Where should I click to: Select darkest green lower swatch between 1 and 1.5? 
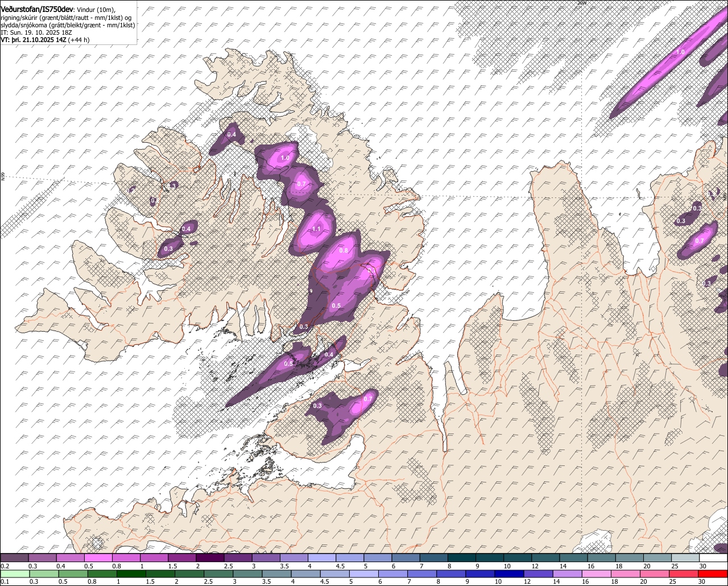click(x=131, y=573)
